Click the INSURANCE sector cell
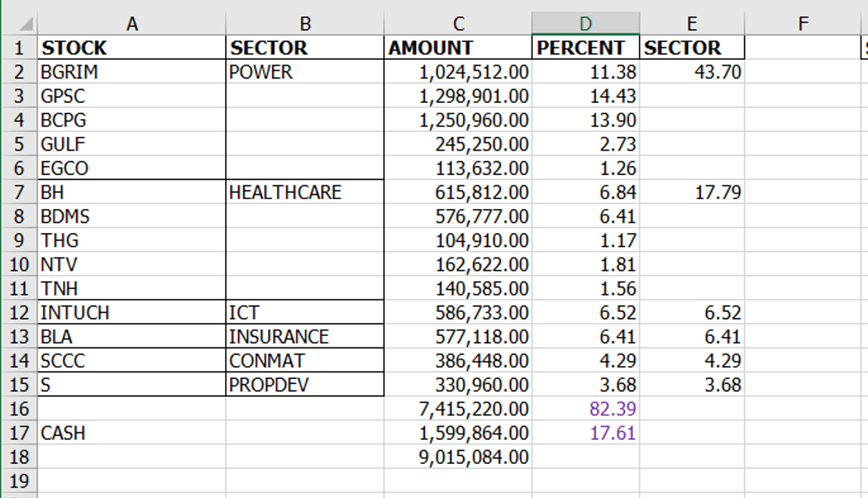 (x=305, y=337)
